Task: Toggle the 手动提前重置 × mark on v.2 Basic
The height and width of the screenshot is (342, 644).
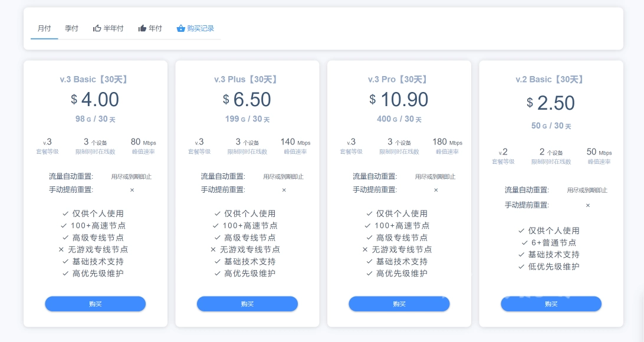Action: (587, 205)
